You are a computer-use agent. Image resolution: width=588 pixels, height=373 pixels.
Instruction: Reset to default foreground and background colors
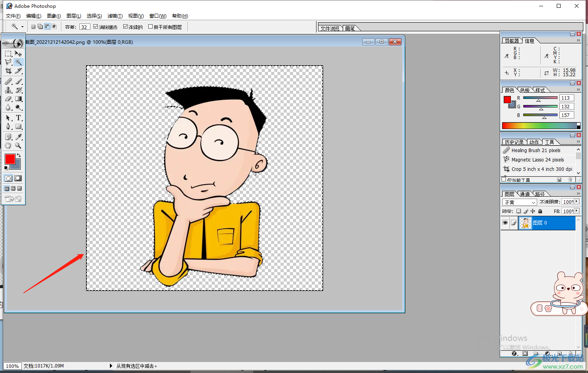point(6,168)
